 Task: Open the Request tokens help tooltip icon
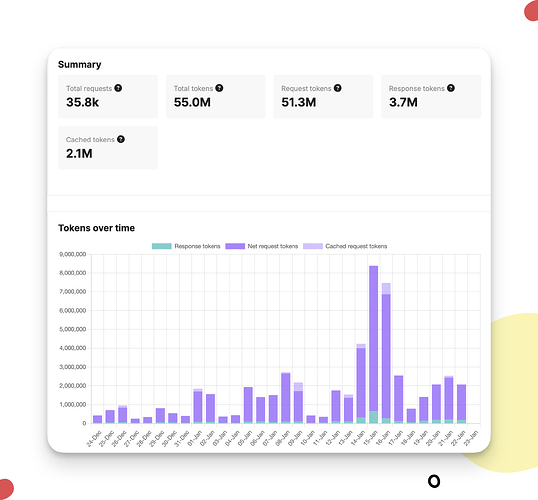point(338,88)
